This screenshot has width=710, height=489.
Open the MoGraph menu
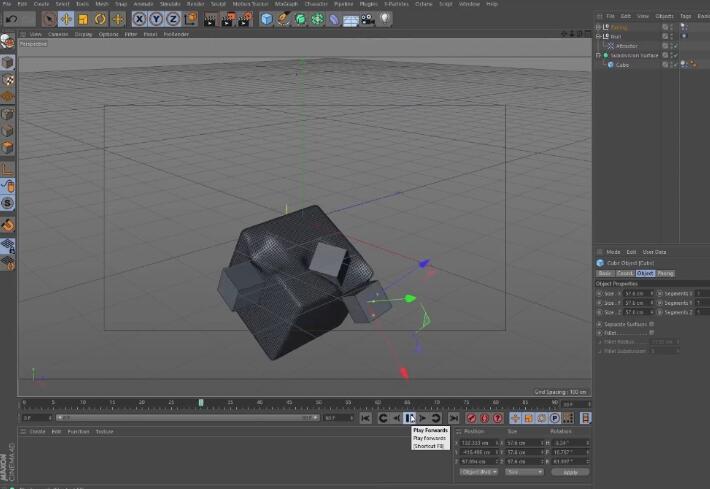(286, 4)
